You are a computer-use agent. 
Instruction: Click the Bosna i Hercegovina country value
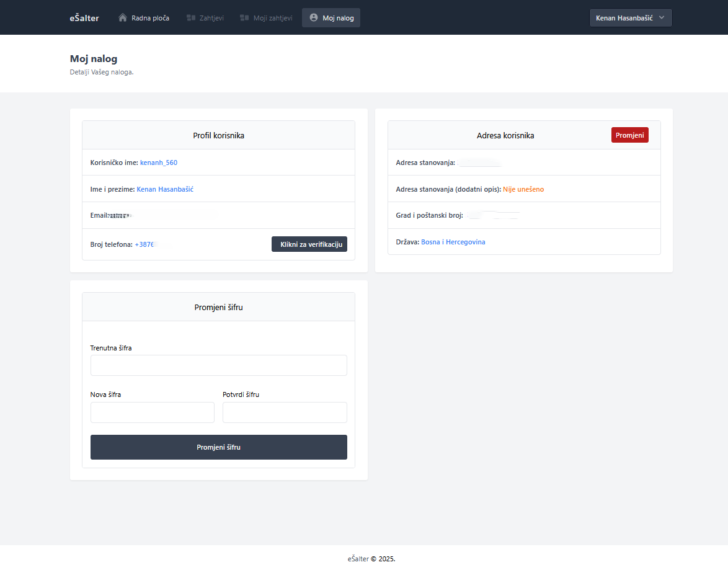453,242
